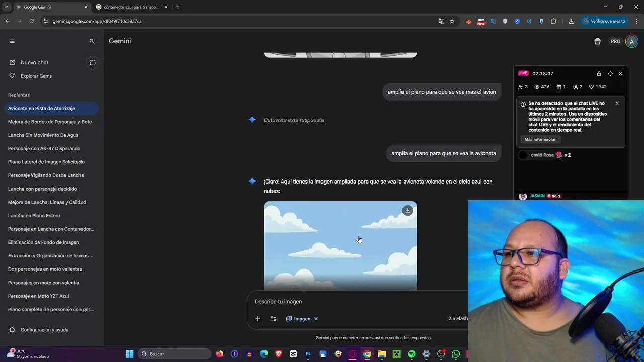644x362 pixels.
Task: Open Spotify from the taskbar
Action: pyautogui.click(x=412, y=354)
